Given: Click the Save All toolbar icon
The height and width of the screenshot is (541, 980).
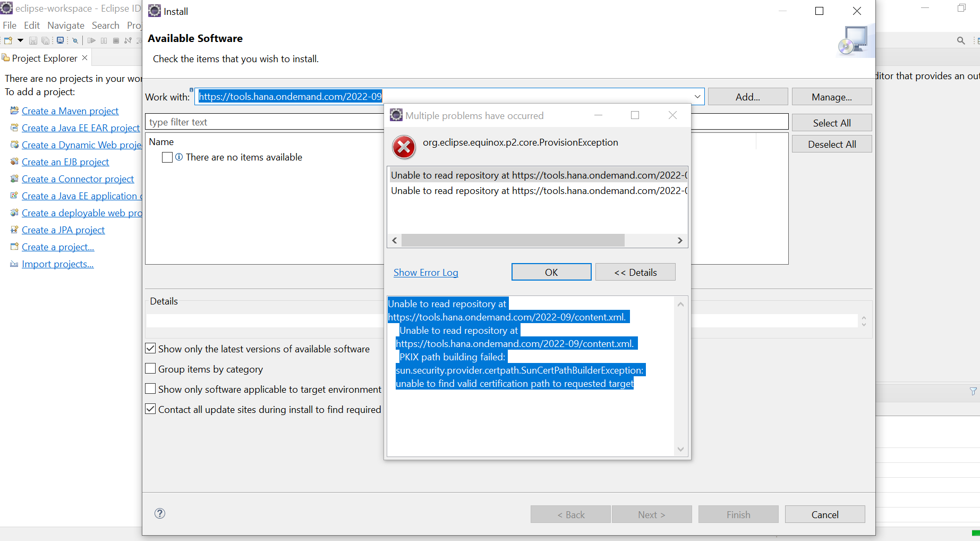Looking at the screenshot, I should 46,40.
